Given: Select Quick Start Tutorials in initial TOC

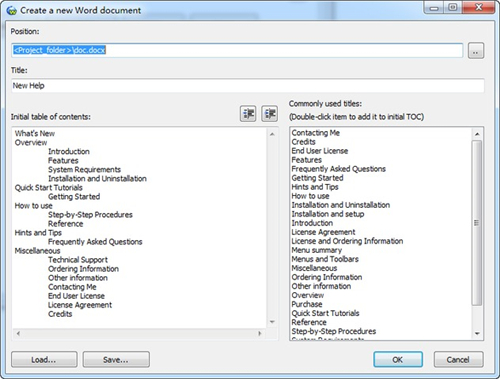Looking at the screenshot, I should [49, 188].
